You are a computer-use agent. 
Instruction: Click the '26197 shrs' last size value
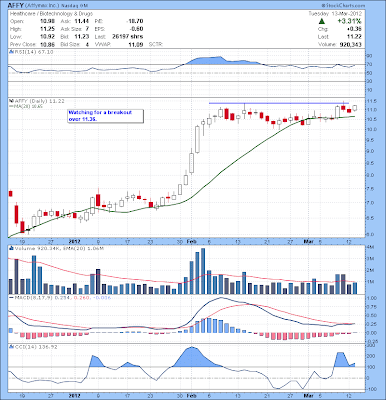pos(128,37)
